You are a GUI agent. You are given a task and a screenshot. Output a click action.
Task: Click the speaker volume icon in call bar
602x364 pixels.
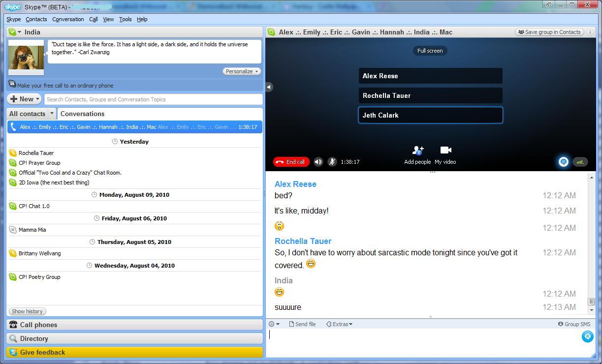[x=318, y=162]
